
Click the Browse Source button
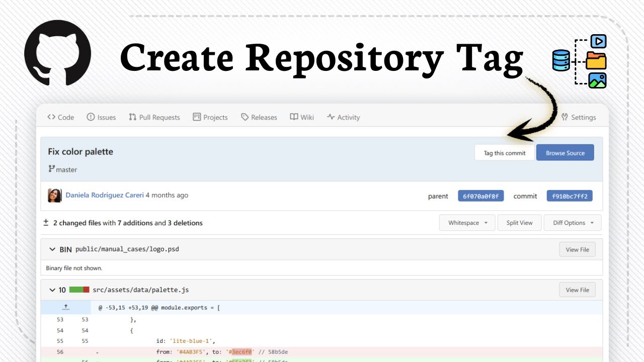pyautogui.click(x=565, y=153)
